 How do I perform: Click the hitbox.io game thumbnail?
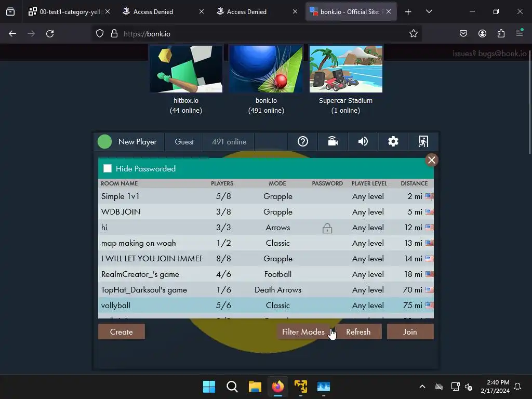point(186,69)
